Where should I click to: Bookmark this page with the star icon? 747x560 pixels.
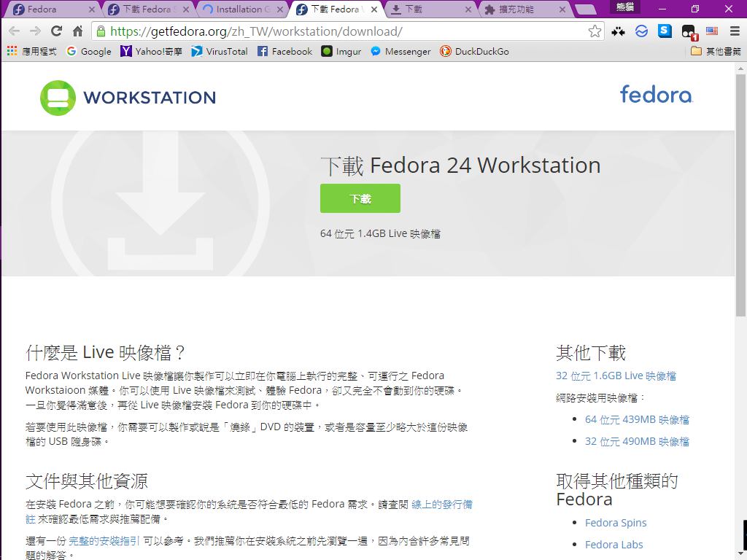[595, 31]
